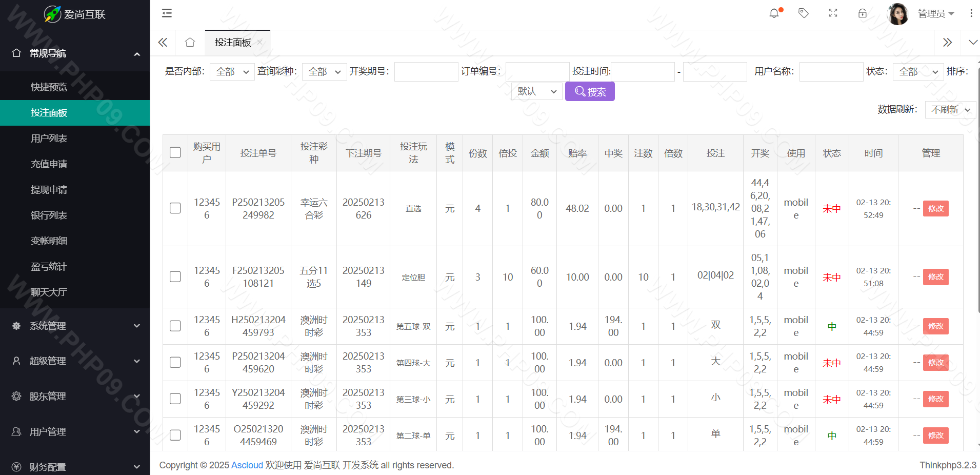The width and height of the screenshot is (980, 475).
Task: Toggle fullscreen mode icon
Action: tap(833, 13)
